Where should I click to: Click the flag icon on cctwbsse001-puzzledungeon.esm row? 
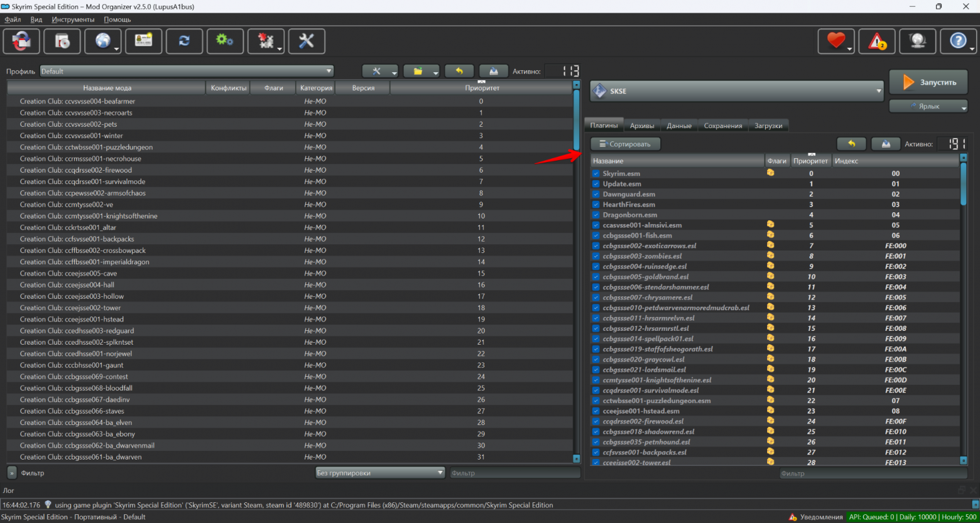[770, 400]
